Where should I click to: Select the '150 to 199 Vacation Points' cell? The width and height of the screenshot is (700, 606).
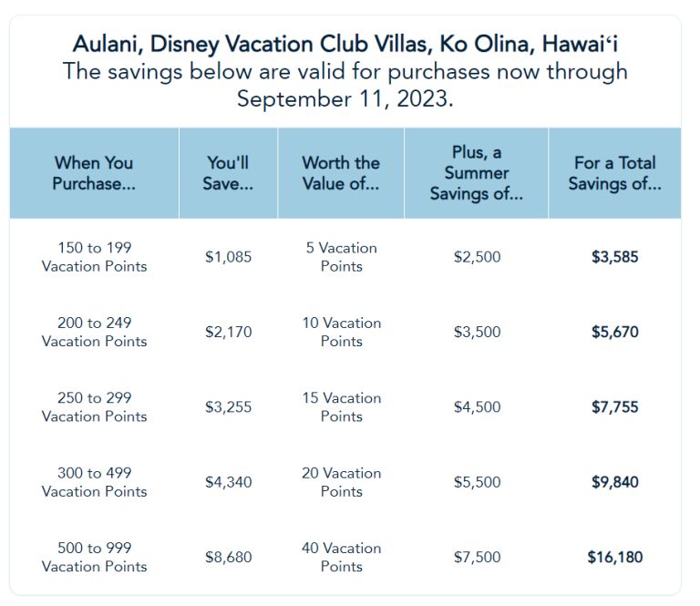(x=94, y=257)
